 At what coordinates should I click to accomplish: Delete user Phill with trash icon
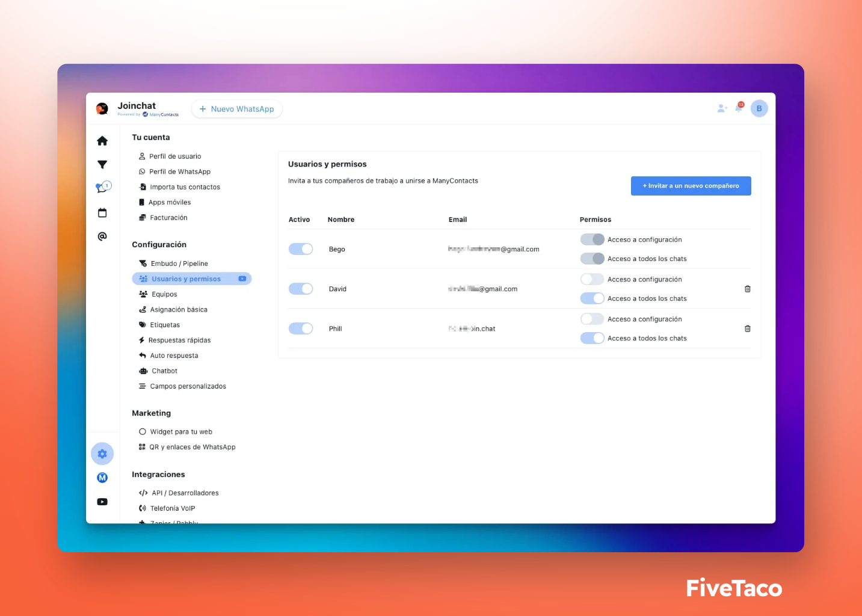[x=748, y=328]
